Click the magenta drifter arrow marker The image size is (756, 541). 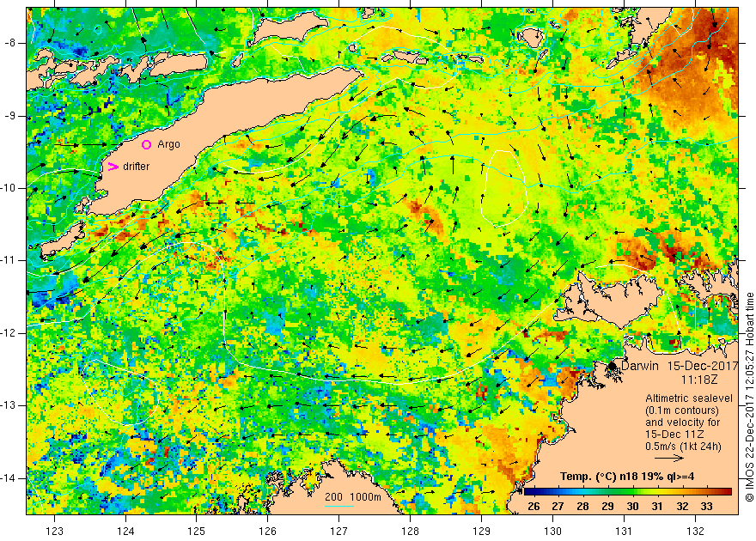tap(113, 167)
